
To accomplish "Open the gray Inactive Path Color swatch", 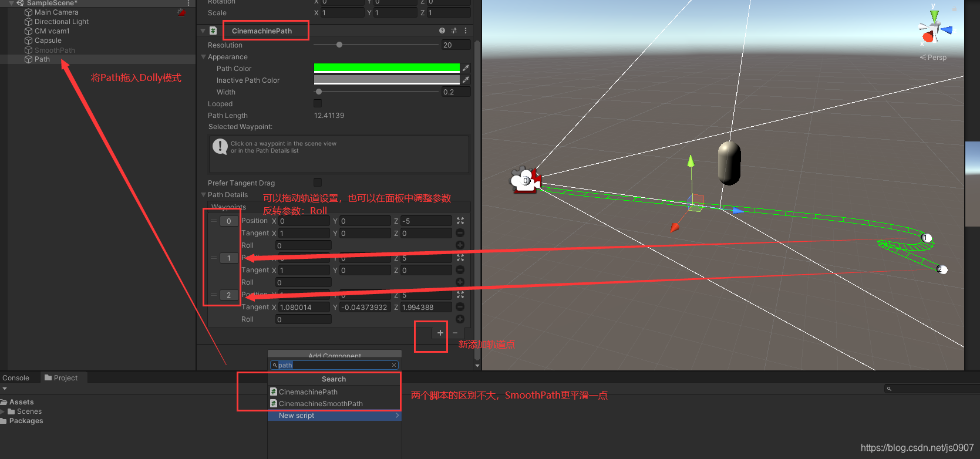I will coord(387,80).
